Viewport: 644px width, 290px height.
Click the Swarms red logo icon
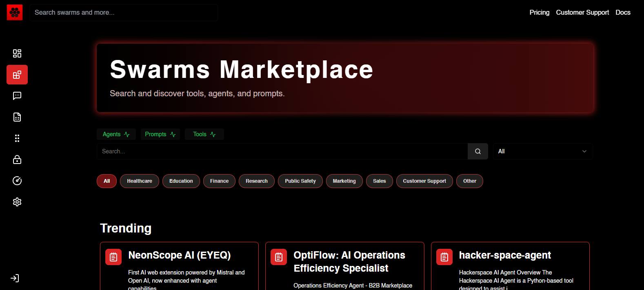coord(15,13)
